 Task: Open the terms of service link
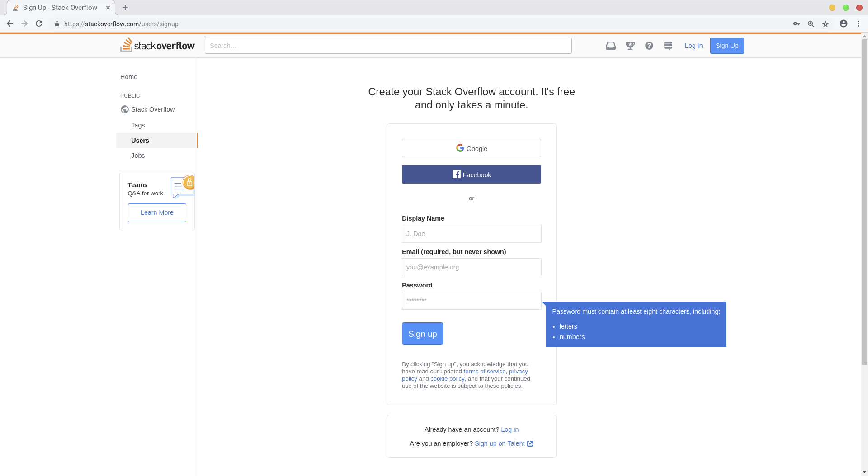point(484,372)
